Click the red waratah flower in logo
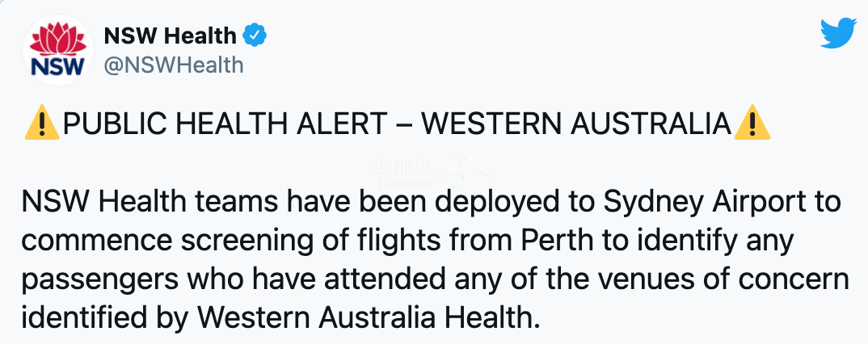 pyautogui.click(x=57, y=38)
